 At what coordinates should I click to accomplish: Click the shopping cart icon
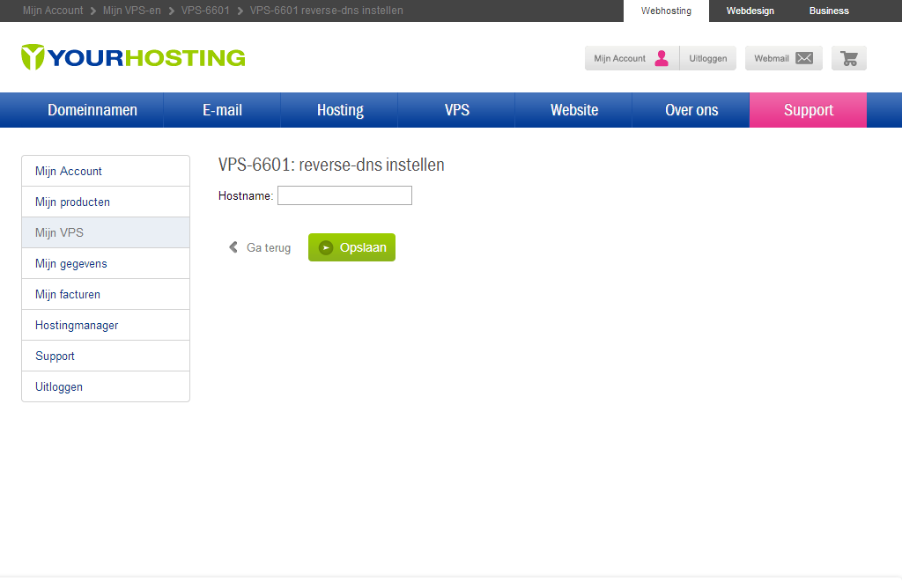[x=849, y=58]
